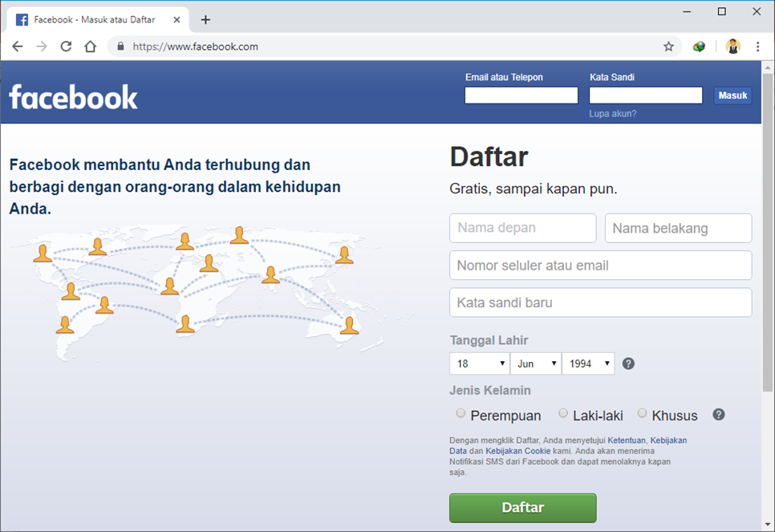
Task: Open the home page via home icon
Action: coord(91,47)
